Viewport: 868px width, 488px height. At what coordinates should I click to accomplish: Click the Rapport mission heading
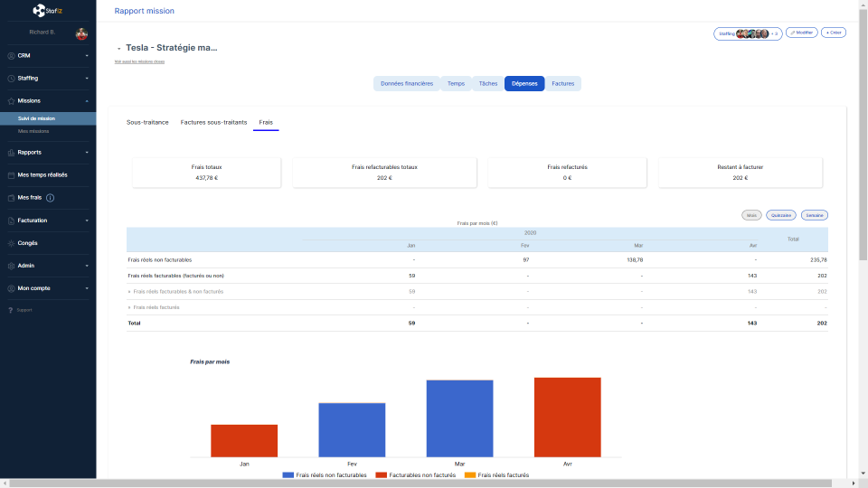click(x=145, y=11)
